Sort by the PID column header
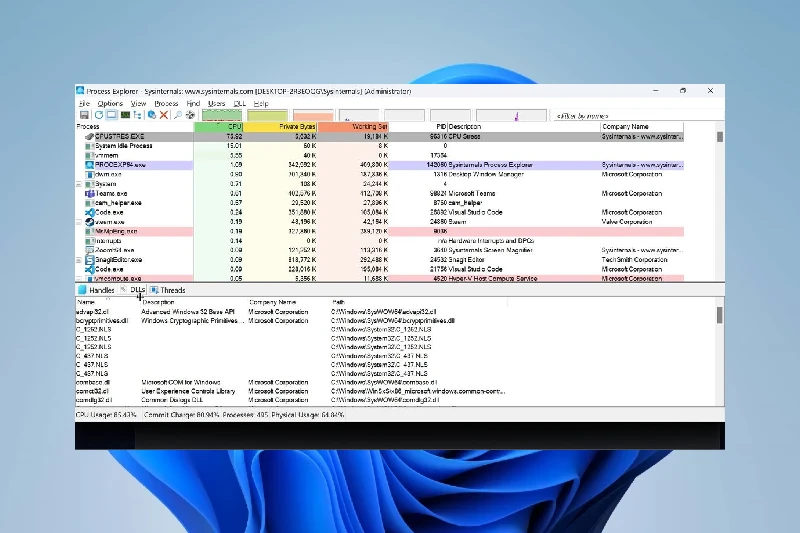 (418, 126)
